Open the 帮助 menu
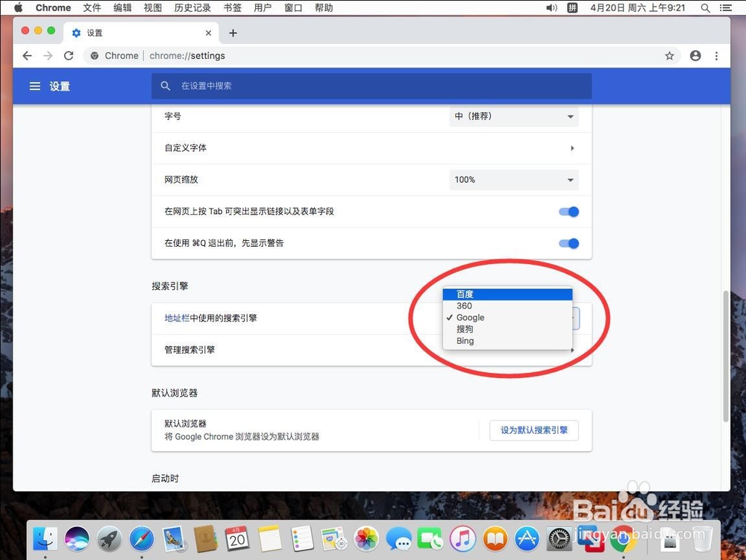 click(x=324, y=7)
